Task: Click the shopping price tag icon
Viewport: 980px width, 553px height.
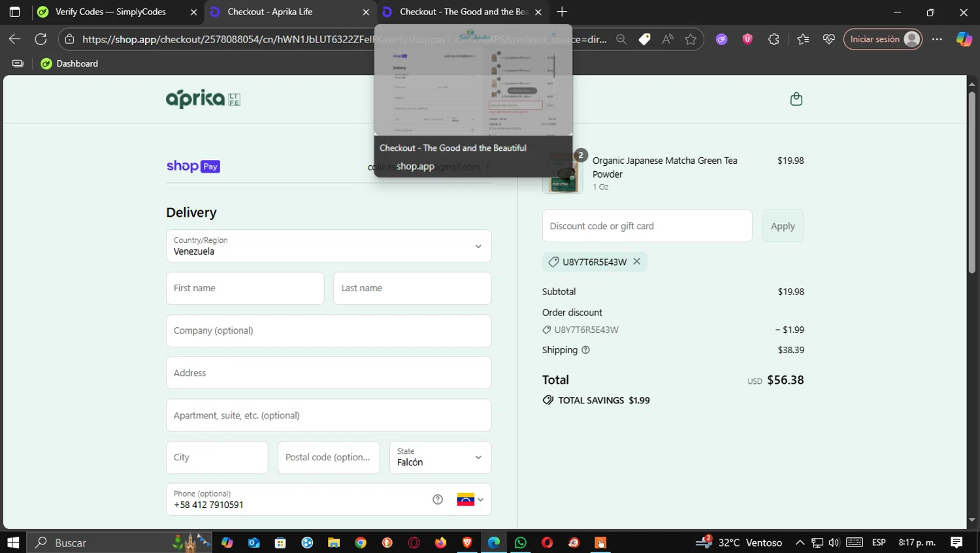Action: click(x=644, y=39)
